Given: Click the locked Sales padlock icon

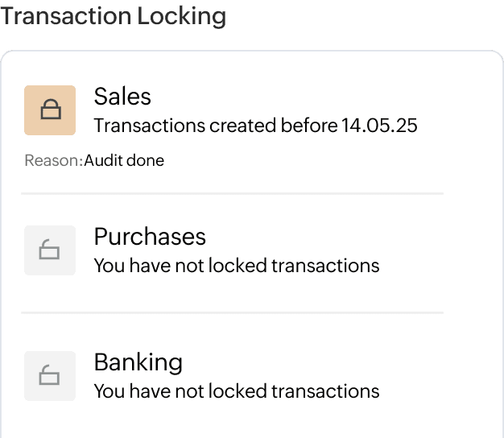Looking at the screenshot, I should tap(50, 110).
